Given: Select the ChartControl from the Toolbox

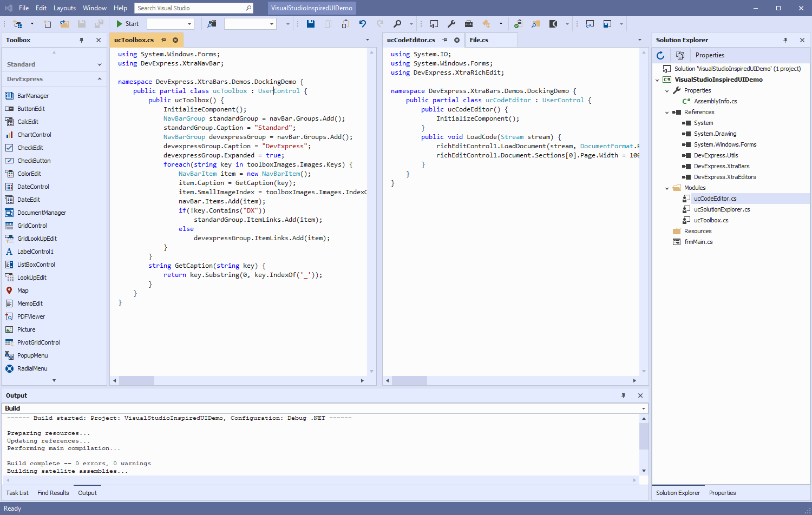Looking at the screenshot, I should tap(34, 134).
